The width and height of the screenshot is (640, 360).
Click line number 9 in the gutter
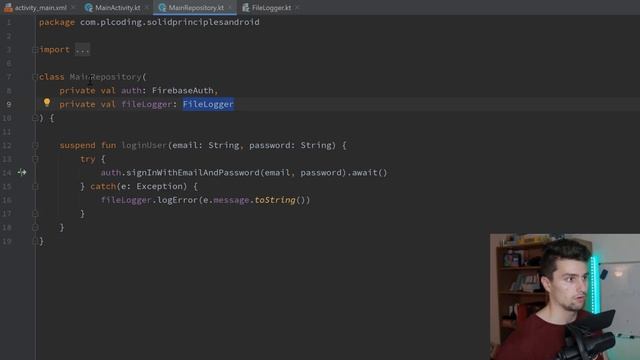[x=9, y=104]
